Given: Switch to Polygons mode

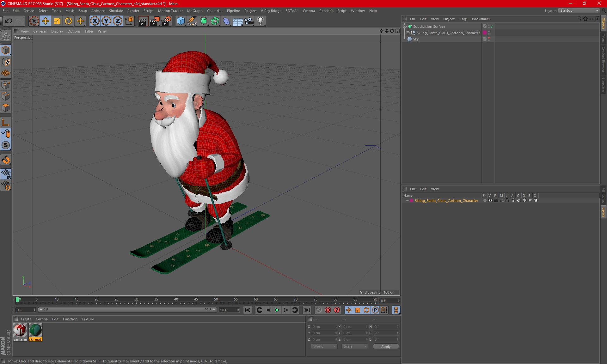Looking at the screenshot, I should (6, 108).
